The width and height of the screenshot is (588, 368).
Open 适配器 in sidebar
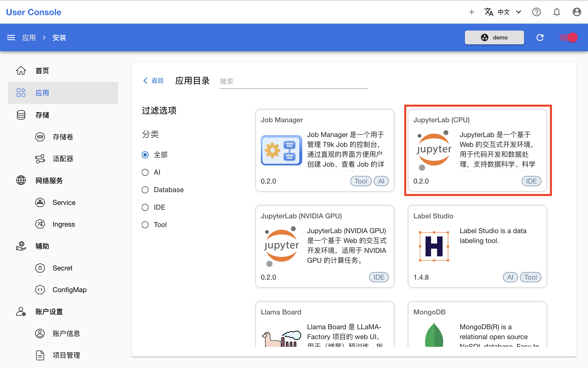(x=63, y=159)
